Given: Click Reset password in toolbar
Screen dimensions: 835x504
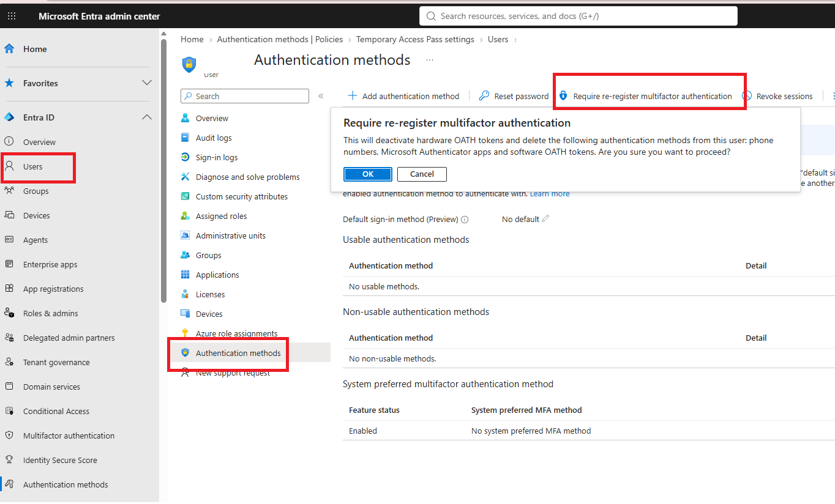Looking at the screenshot, I should click(x=514, y=96).
